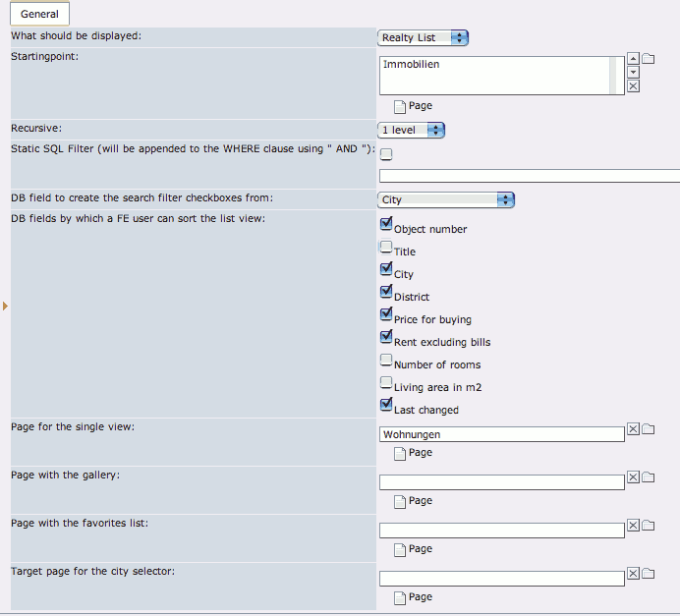Browse for gallery page via folder icon
Image resolution: width=680 pixels, height=616 pixels.
click(x=648, y=477)
